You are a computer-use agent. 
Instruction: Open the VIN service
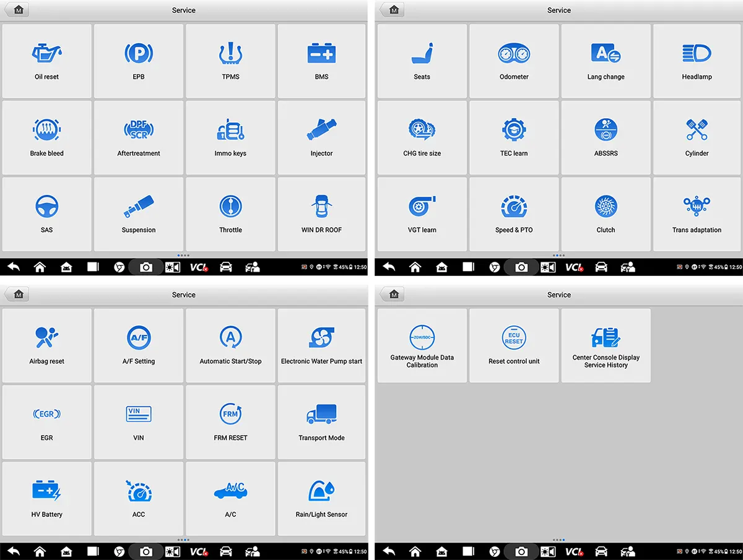click(x=139, y=422)
